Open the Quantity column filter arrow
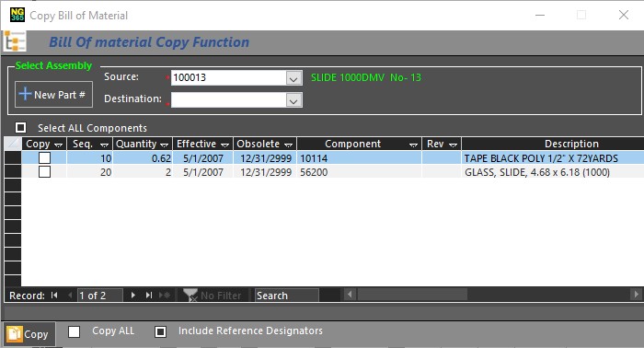The height and width of the screenshot is (348, 644). click(165, 145)
